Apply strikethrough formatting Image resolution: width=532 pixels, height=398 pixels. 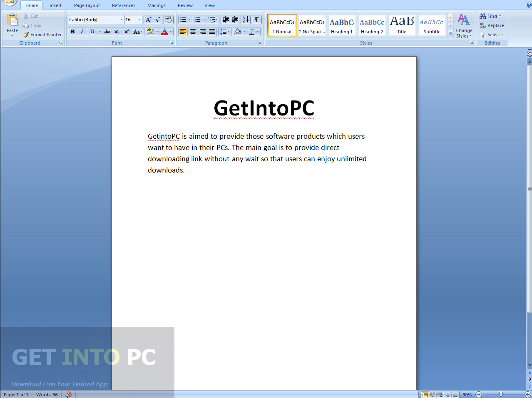[107, 32]
